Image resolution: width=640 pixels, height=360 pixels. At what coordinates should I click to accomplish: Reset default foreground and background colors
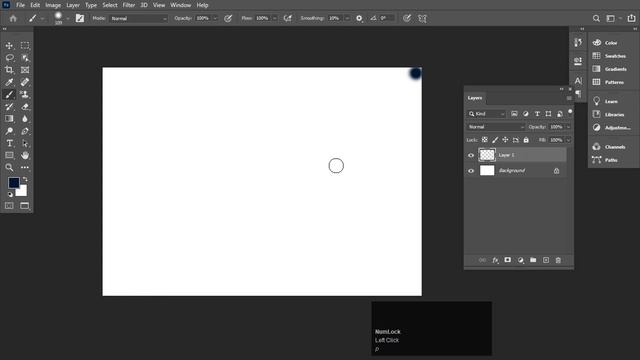pyautogui.click(x=10, y=195)
